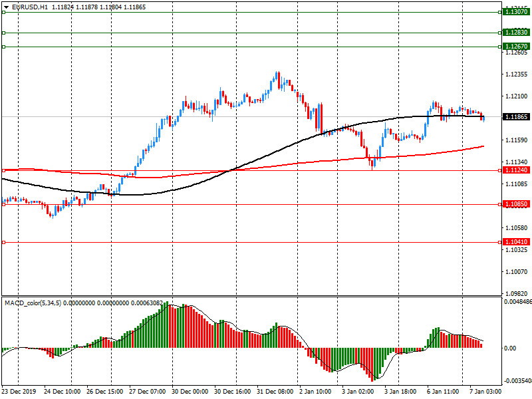The height and width of the screenshot is (399, 532).
Task: Select the 1.13070 green level price label
Action: pyautogui.click(x=516, y=12)
